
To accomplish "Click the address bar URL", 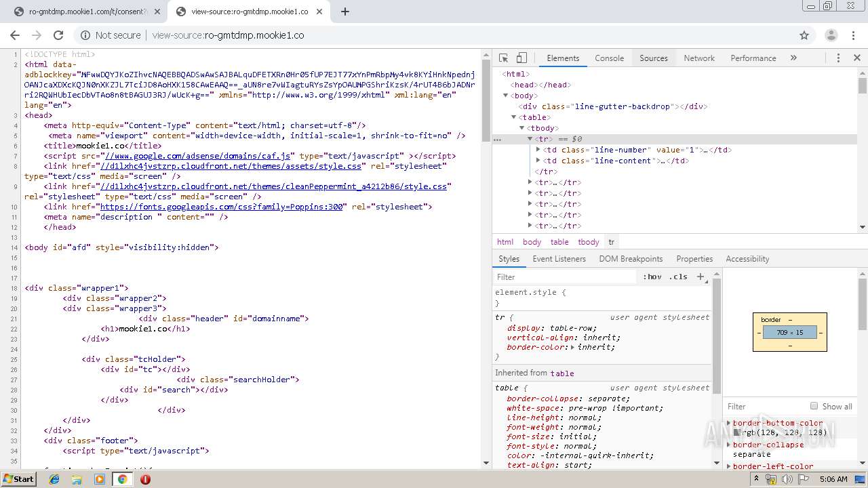I will point(228,35).
